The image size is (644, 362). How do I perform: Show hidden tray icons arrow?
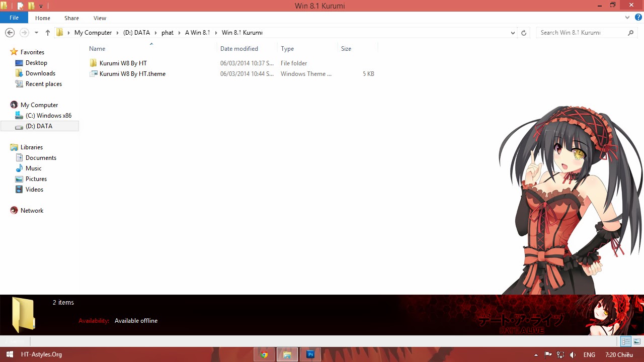[x=536, y=355]
